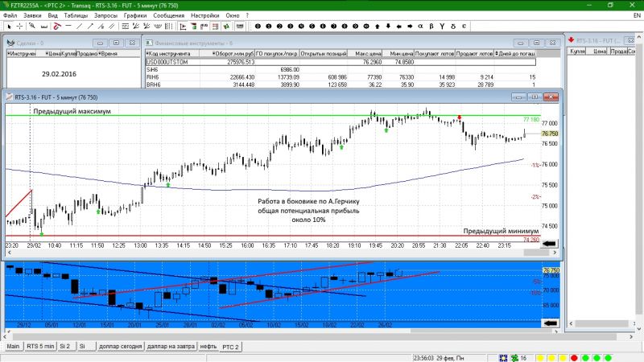Click the red 74 260 price level label
This screenshot has width=644, height=362.
pyautogui.click(x=531, y=240)
